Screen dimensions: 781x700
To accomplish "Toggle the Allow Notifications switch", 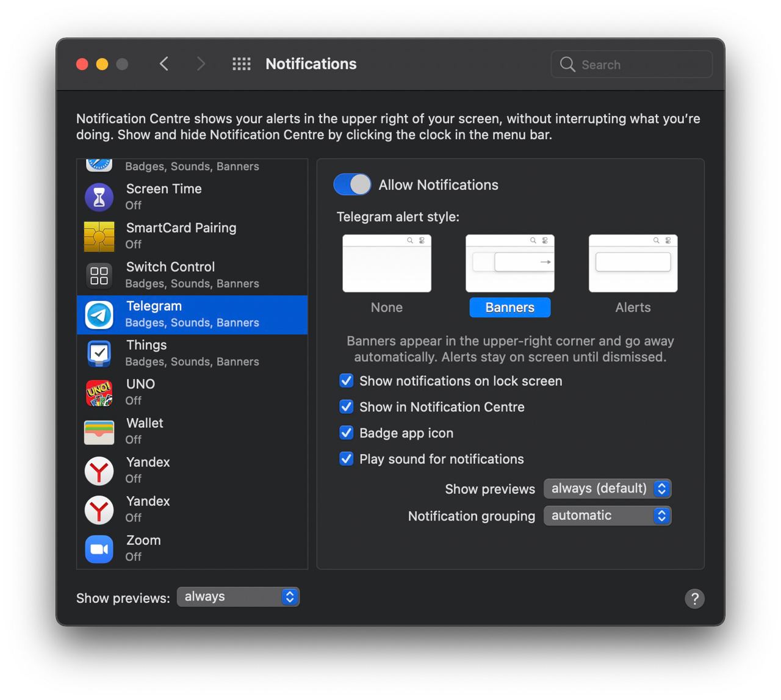I will (352, 184).
